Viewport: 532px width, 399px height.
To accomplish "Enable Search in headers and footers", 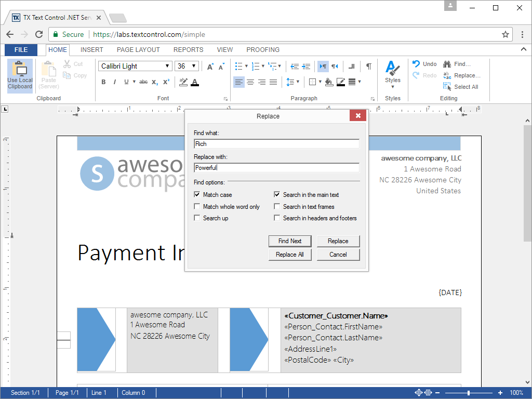I will pyautogui.click(x=277, y=218).
